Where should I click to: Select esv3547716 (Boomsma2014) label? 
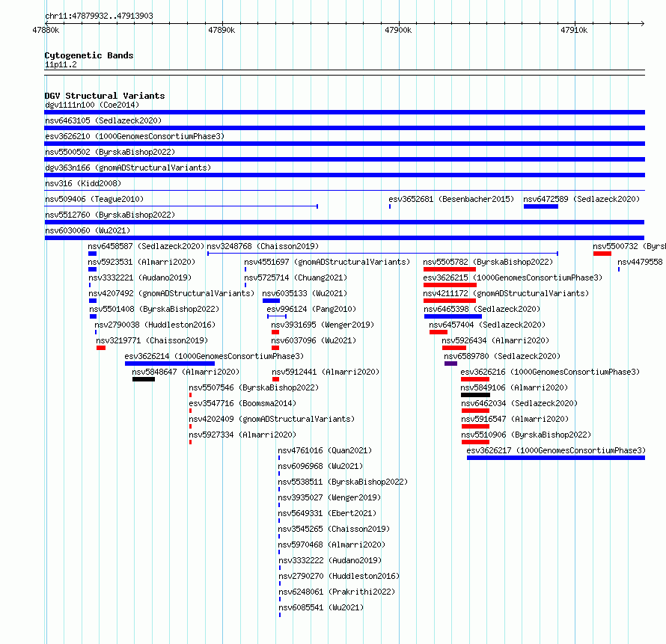[x=242, y=403]
